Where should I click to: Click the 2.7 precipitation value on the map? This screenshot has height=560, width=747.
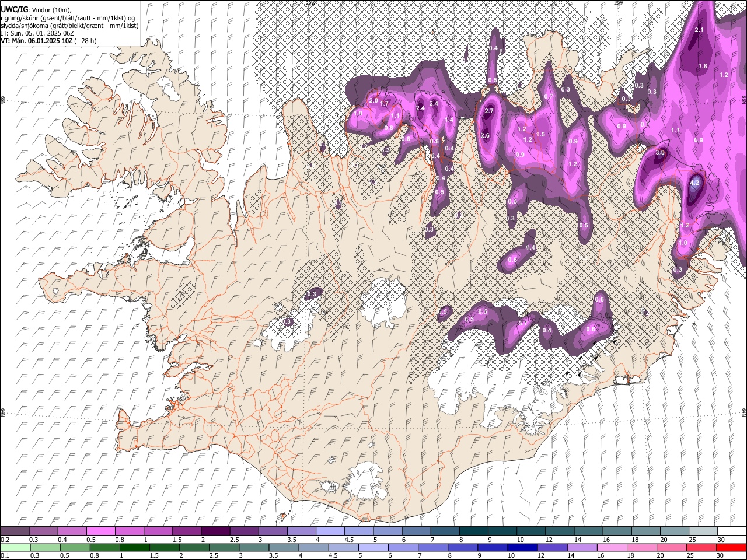pyautogui.click(x=489, y=111)
